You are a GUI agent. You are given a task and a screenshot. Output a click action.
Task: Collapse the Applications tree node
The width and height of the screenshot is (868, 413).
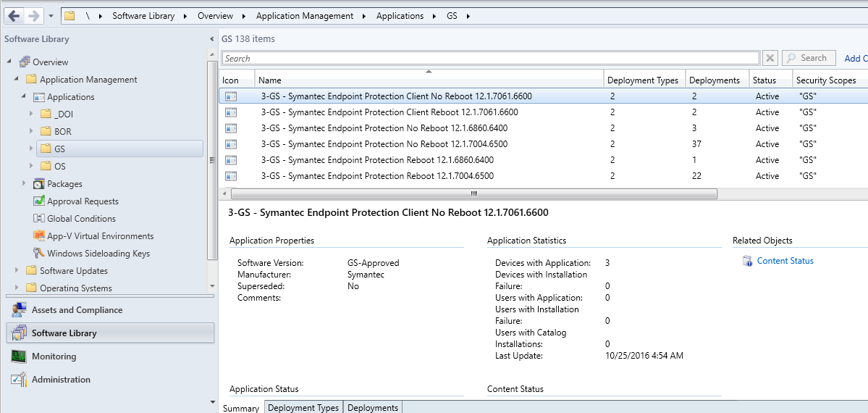(x=24, y=97)
